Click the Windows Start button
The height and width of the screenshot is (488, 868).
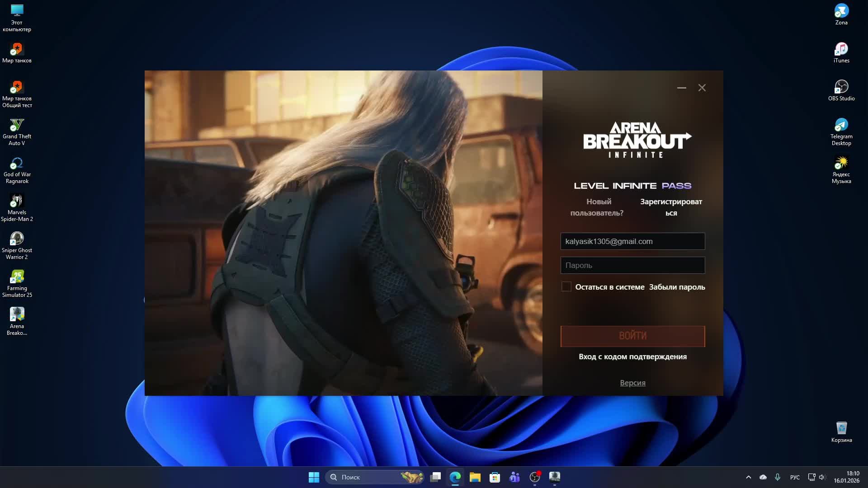(x=314, y=477)
